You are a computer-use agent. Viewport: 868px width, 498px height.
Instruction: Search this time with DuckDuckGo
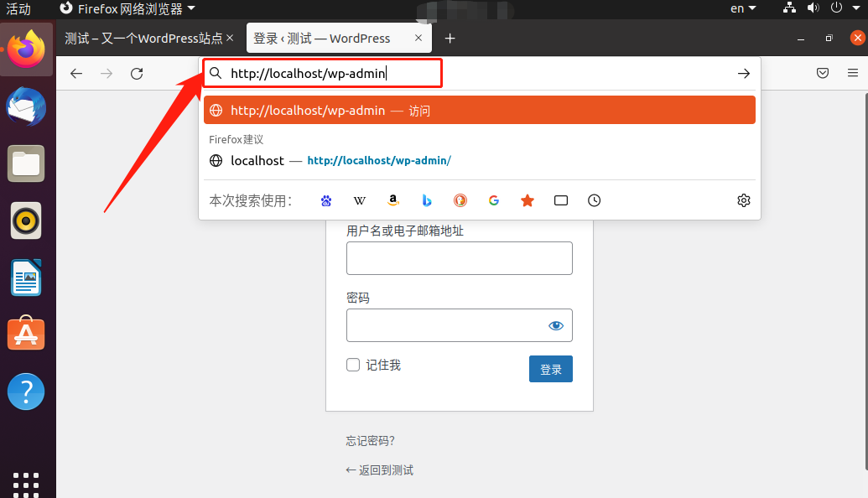point(460,200)
